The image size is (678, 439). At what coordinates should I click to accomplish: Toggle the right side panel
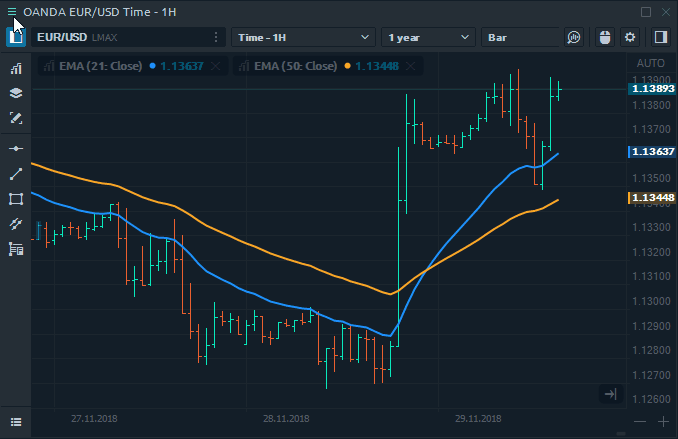[x=660, y=38]
